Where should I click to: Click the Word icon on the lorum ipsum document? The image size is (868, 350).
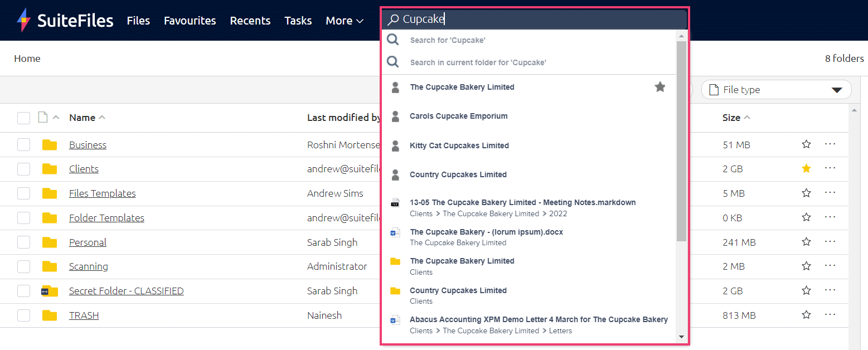(396, 233)
